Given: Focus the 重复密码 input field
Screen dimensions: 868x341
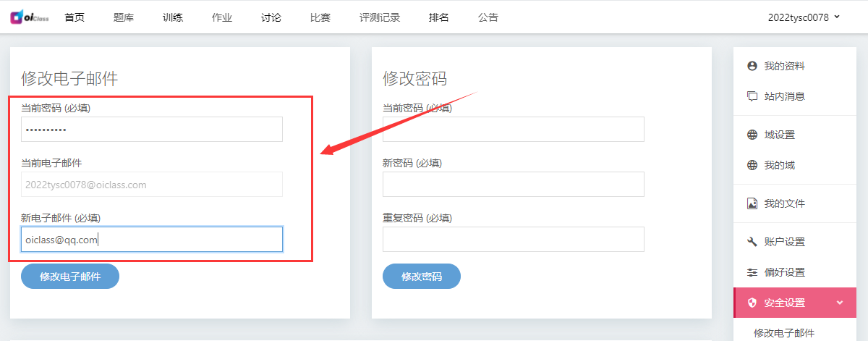Looking at the screenshot, I should (x=514, y=240).
